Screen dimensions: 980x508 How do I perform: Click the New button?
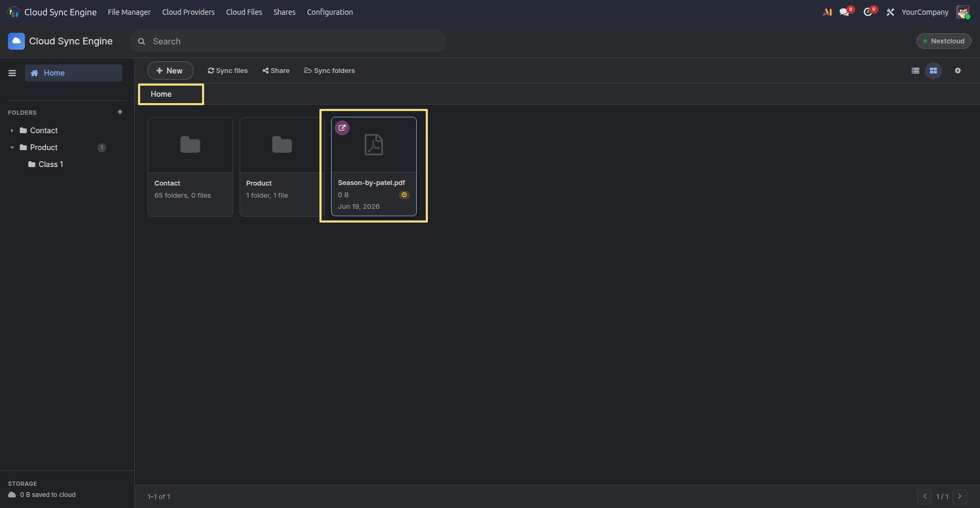coord(170,71)
